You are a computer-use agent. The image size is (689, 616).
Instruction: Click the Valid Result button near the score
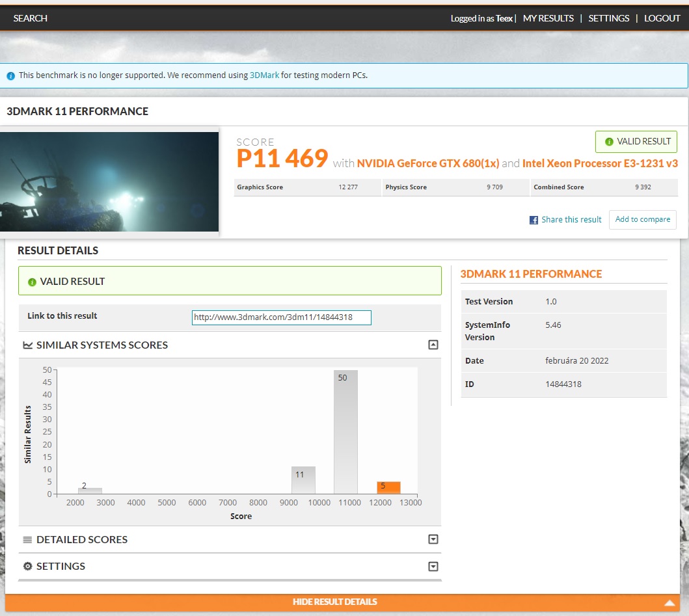636,142
